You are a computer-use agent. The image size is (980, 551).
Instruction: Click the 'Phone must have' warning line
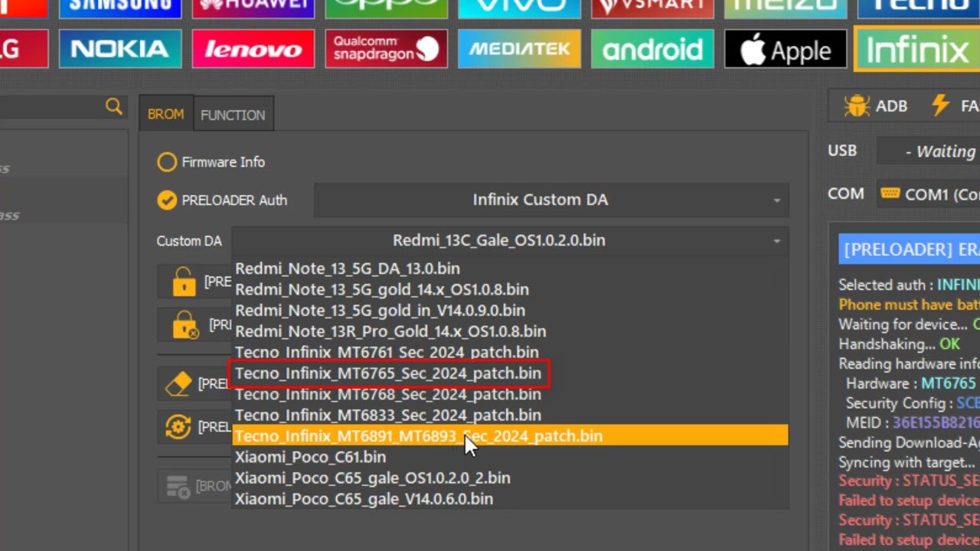tap(909, 305)
